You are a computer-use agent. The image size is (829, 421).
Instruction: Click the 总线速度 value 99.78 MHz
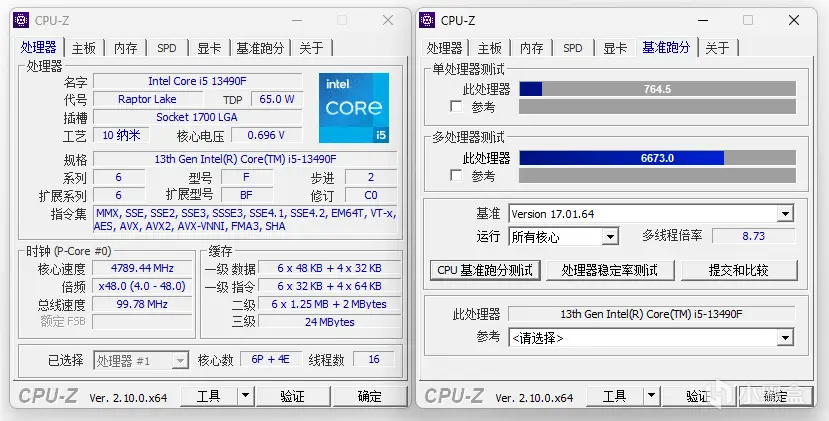click(x=142, y=304)
